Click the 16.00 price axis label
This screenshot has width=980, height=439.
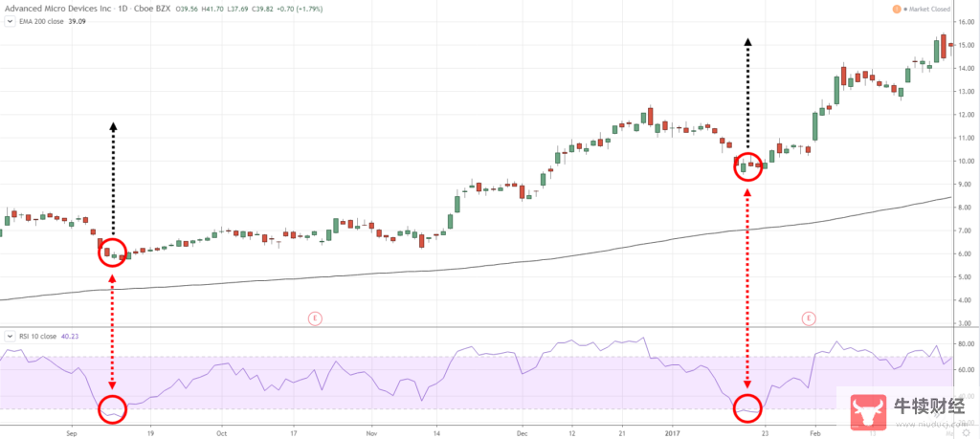coord(966,22)
